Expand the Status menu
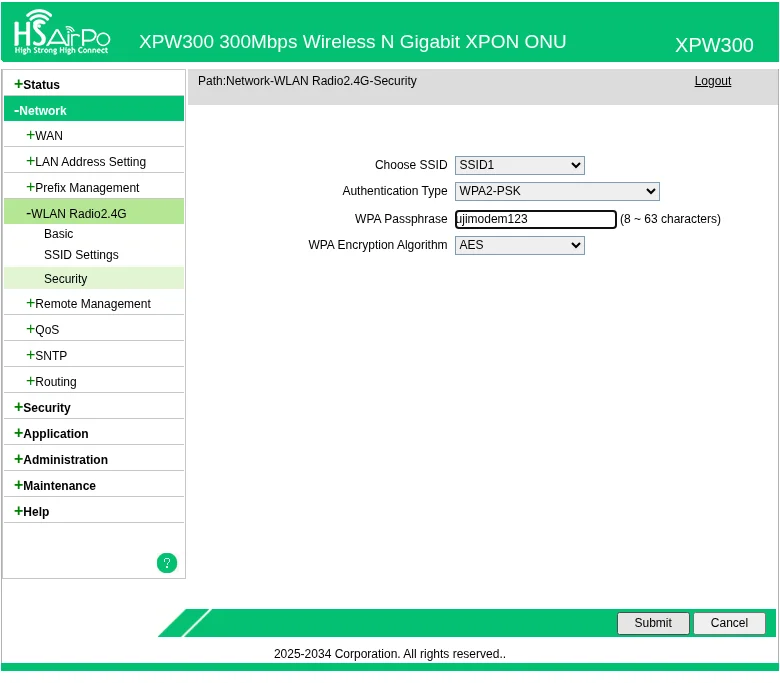 37,85
